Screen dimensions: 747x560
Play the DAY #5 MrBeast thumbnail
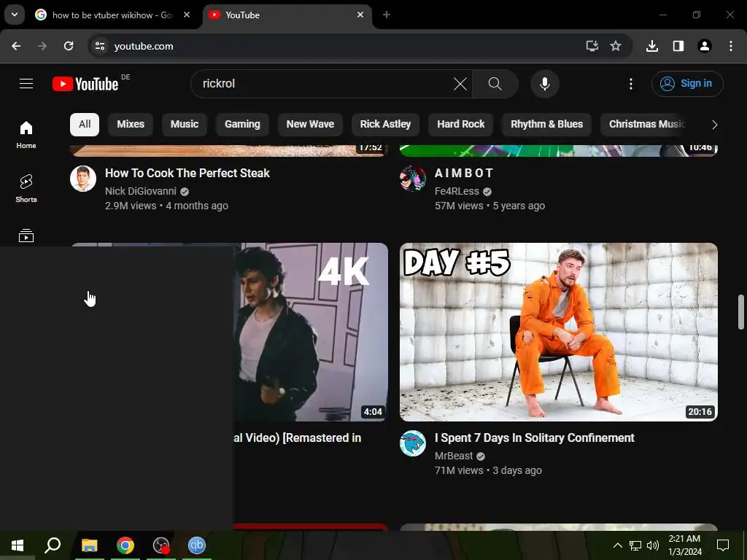pyautogui.click(x=558, y=332)
